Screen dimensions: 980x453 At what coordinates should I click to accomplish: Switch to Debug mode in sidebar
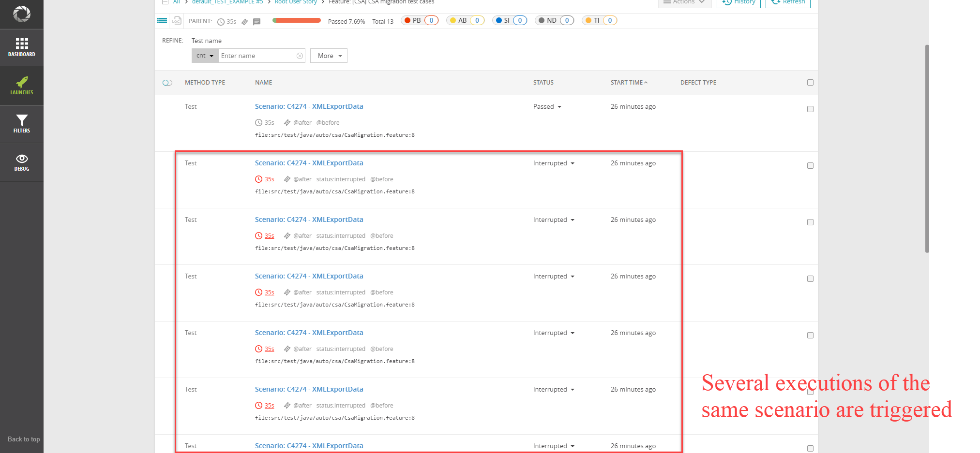pos(22,162)
